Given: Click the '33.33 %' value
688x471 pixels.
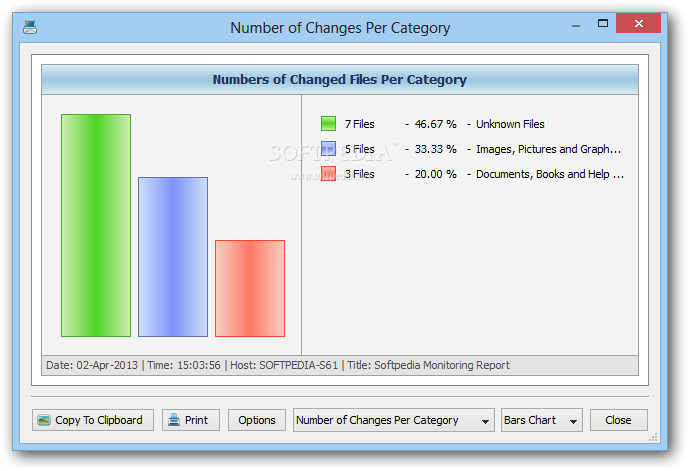Looking at the screenshot, I should (436, 149).
